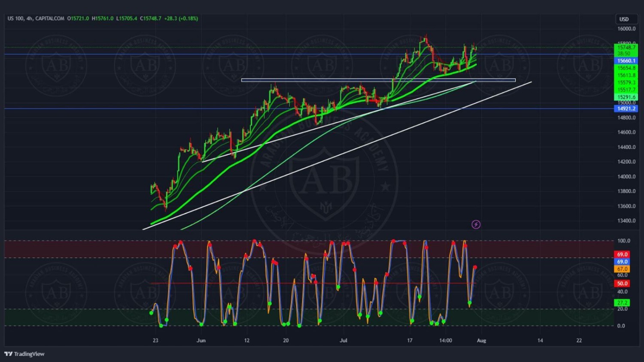The height and width of the screenshot is (362, 644).
Task: Click the Aug date on time axis
Action: point(481,341)
